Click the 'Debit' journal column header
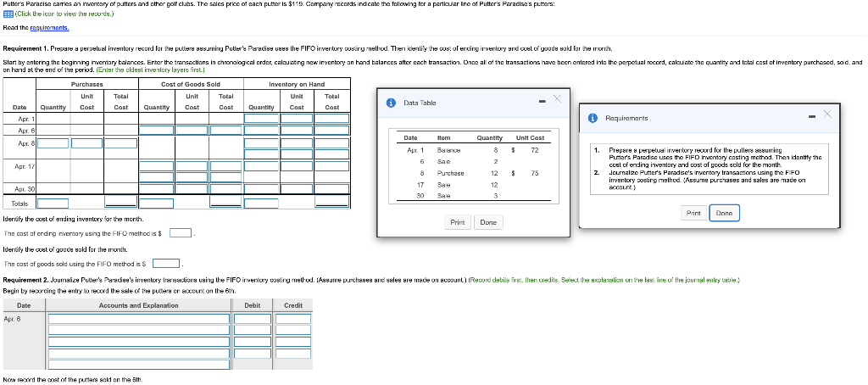The width and height of the screenshot is (868, 385). coord(253,305)
